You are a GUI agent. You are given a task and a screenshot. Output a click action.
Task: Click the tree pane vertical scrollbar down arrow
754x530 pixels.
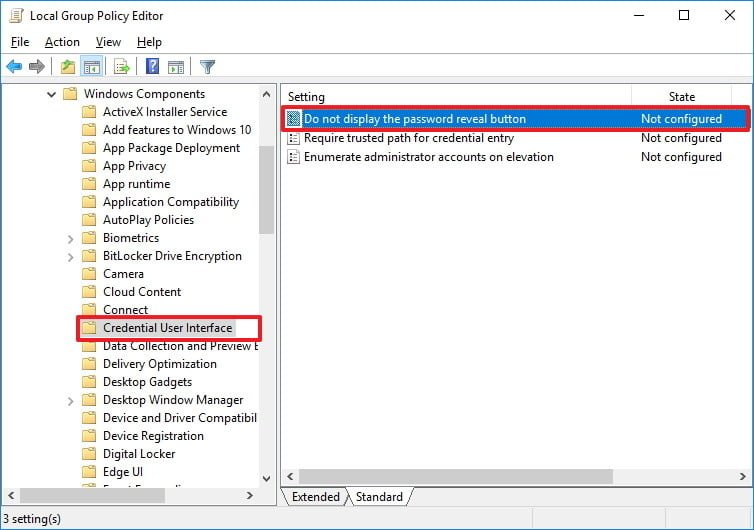(x=266, y=479)
